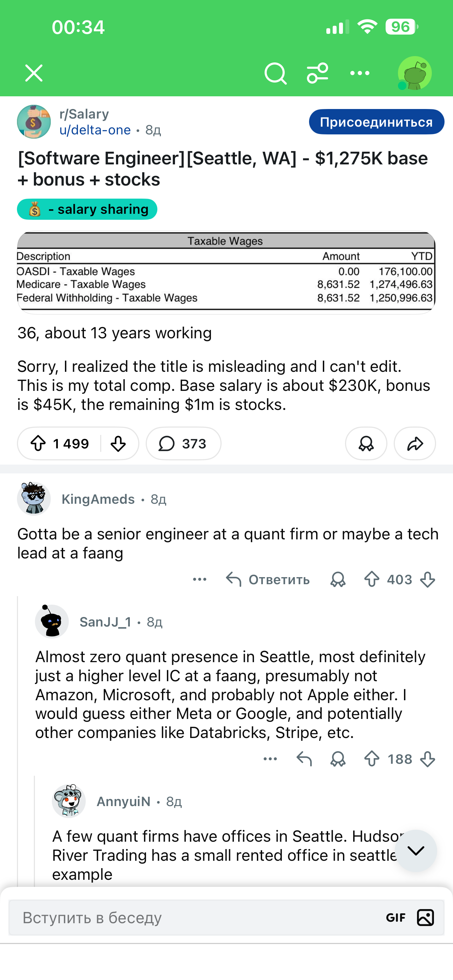Give an award to the post
453x980 pixels.
point(366,443)
